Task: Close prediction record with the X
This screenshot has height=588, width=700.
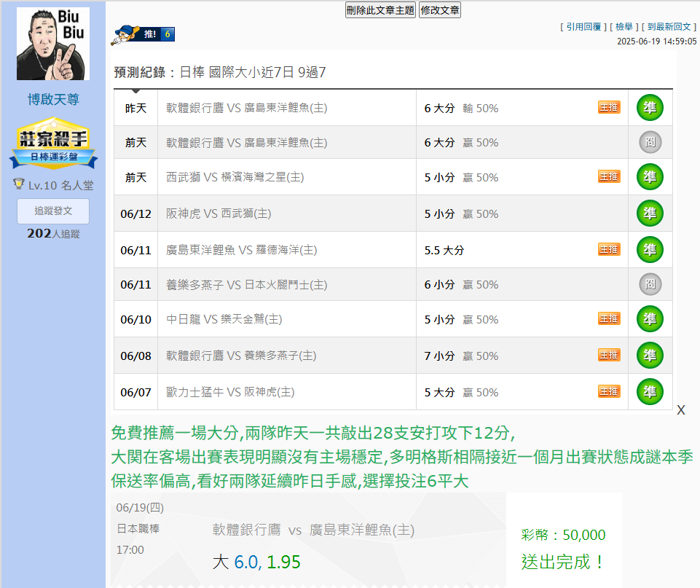Action: 681,410
